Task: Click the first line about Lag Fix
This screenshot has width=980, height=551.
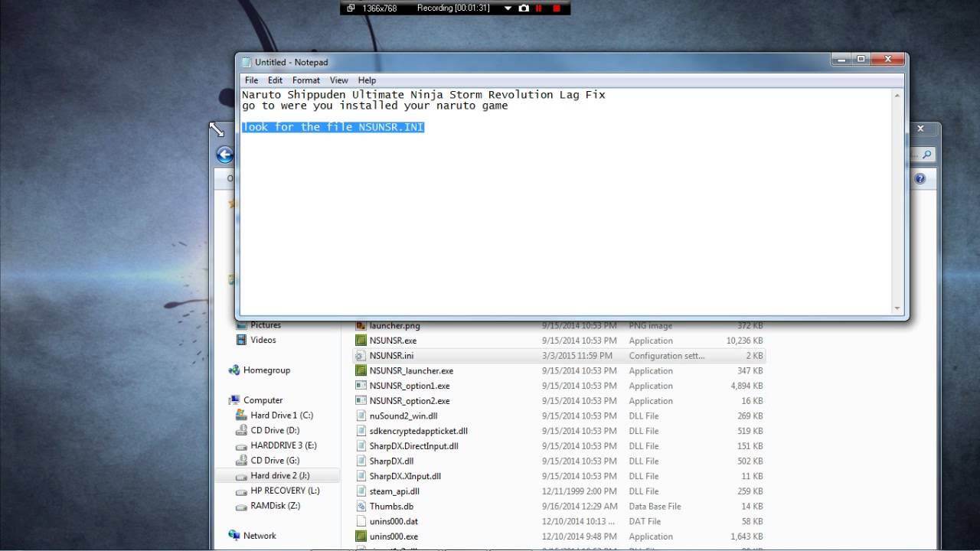Action: point(423,95)
